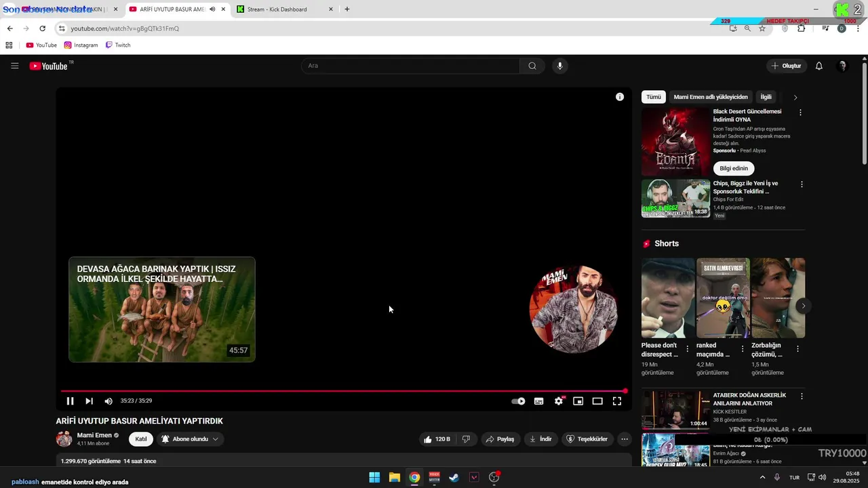Screen dimensions: 868x488
Task: Skip to next video in player
Action: coord(89,401)
